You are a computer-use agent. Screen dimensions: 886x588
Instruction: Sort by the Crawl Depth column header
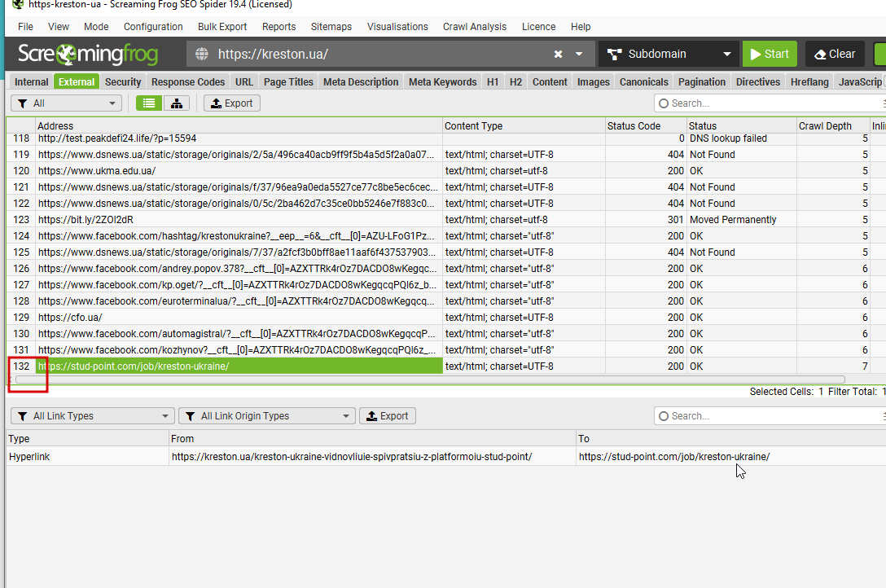pyautogui.click(x=833, y=126)
